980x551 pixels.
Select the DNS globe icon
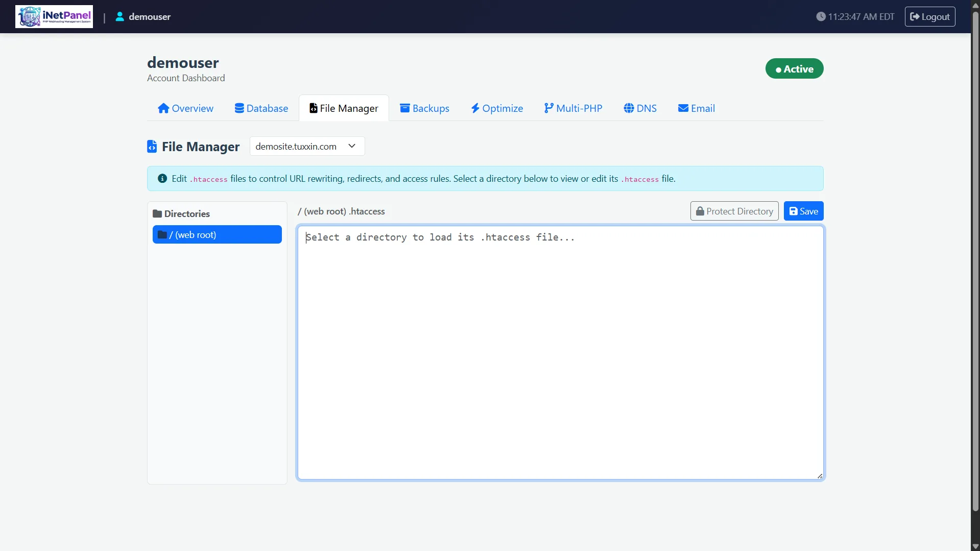(628, 108)
